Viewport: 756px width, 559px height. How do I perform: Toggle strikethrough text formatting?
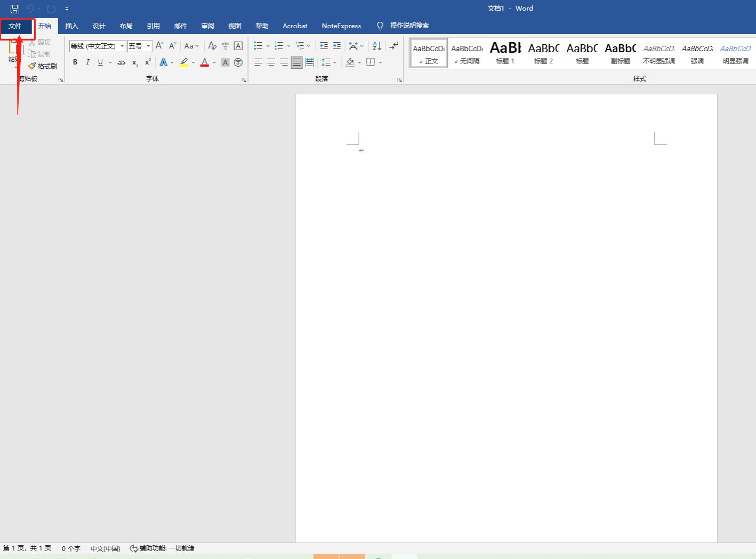point(122,62)
